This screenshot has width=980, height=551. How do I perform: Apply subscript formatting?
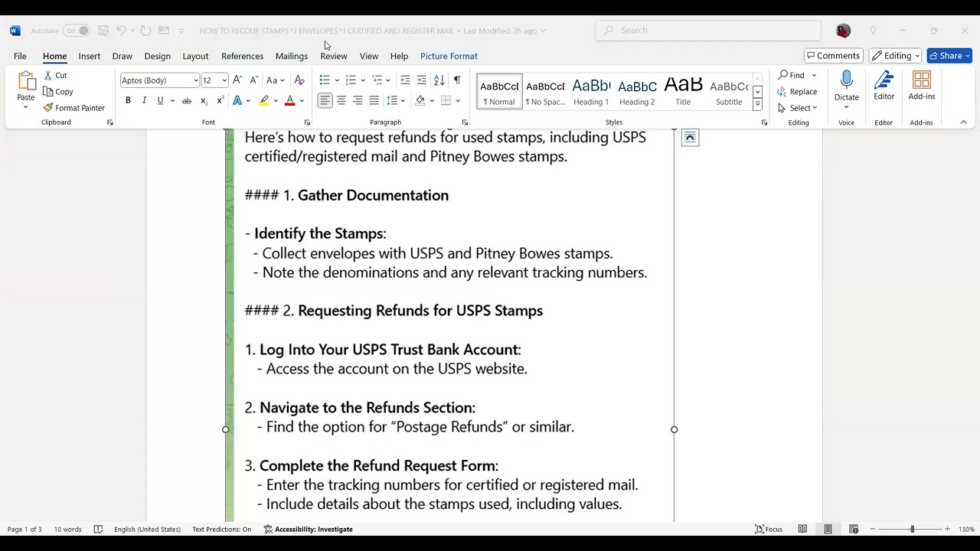click(x=204, y=100)
